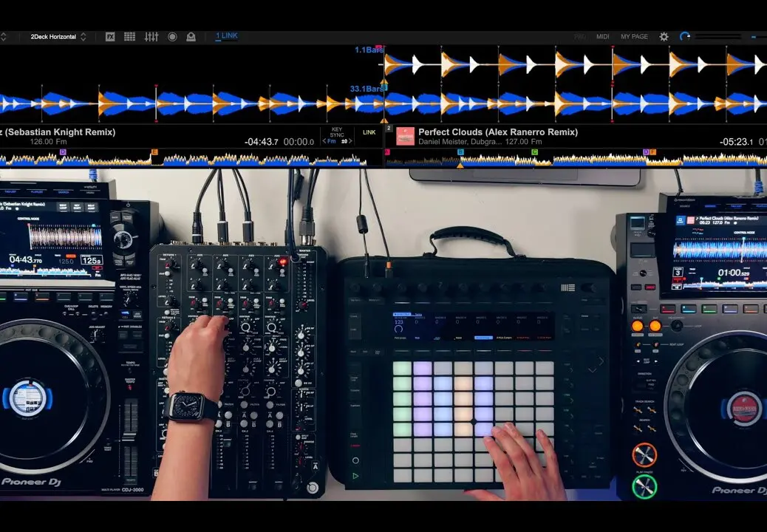Click the left CDJ jog wheel center display

27,398
